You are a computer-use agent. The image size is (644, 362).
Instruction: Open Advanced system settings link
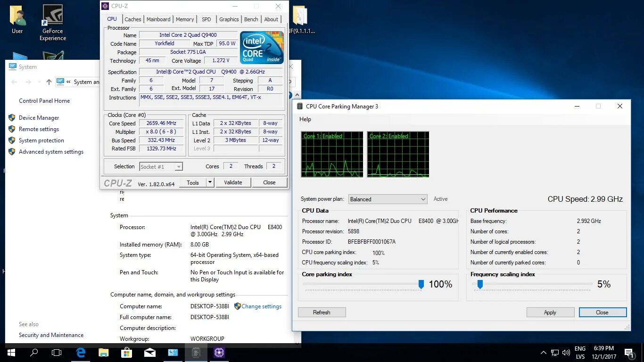[51, 152]
